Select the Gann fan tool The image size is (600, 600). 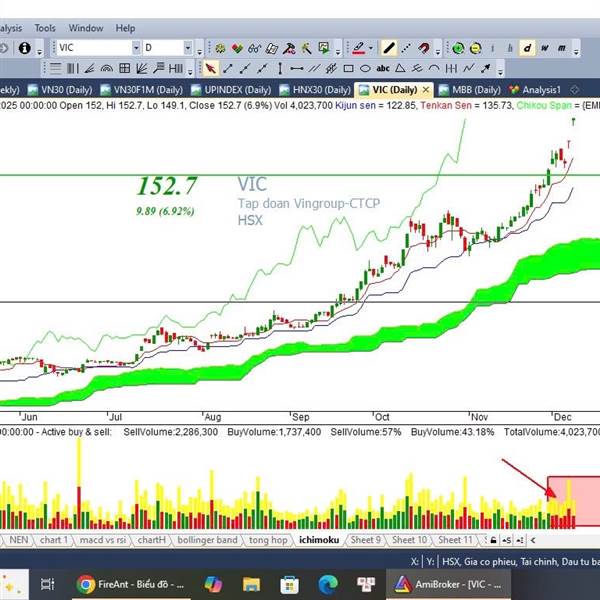point(142,68)
